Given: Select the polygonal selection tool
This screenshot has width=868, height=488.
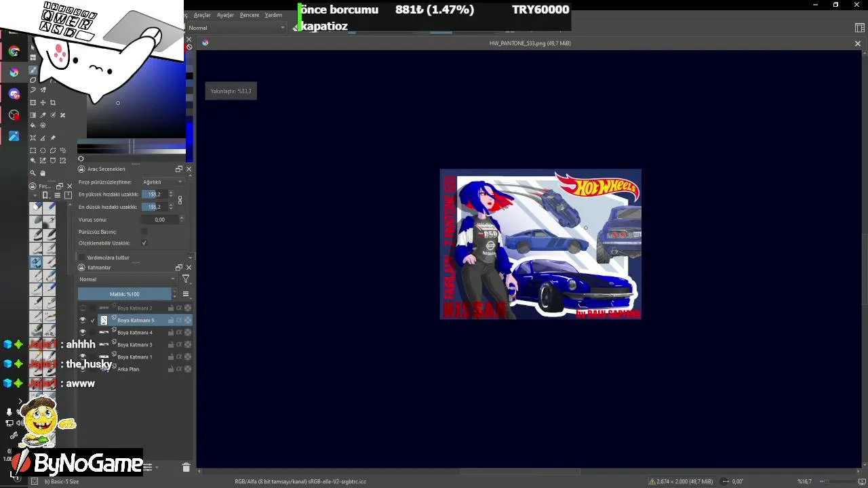Looking at the screenshot, I should pyautogui.click(x=53, y=150).
